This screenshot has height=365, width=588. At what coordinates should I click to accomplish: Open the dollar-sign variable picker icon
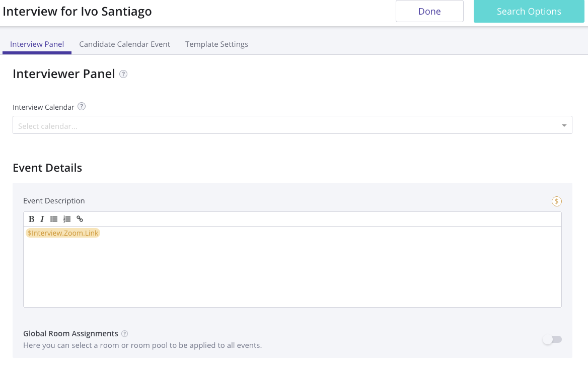click(x=556, y=201)
